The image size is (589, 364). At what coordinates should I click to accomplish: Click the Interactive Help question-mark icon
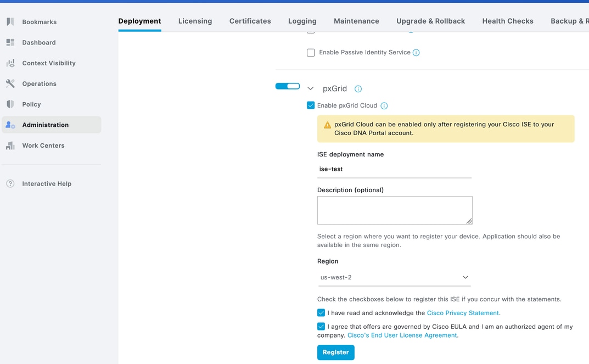[x=10, y=184]
